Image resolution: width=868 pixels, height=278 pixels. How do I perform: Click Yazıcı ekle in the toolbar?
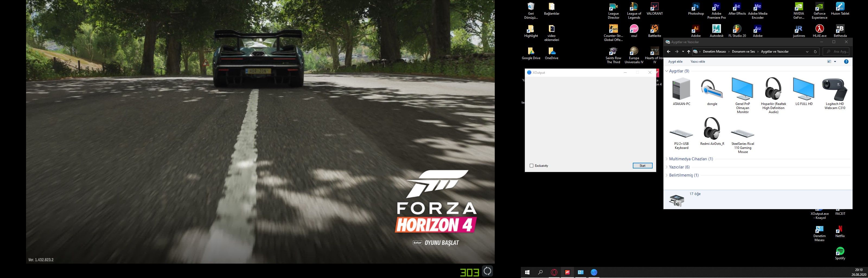pyautogui.click(x=697, y=62)
